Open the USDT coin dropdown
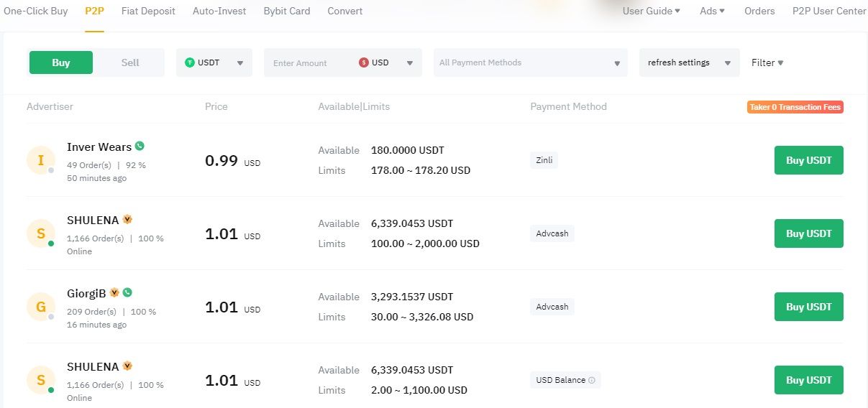This screenshot has height=408, width=868. point(214,62)
